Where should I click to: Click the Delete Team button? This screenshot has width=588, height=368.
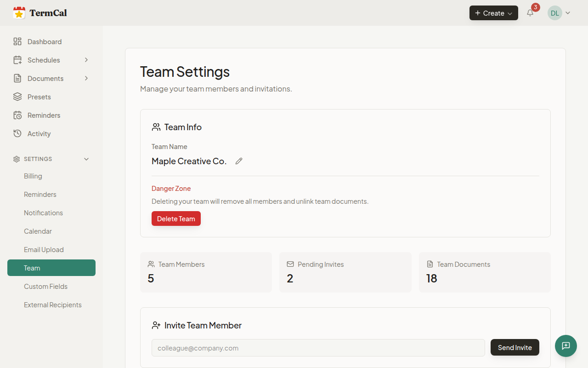coord(176,218)
